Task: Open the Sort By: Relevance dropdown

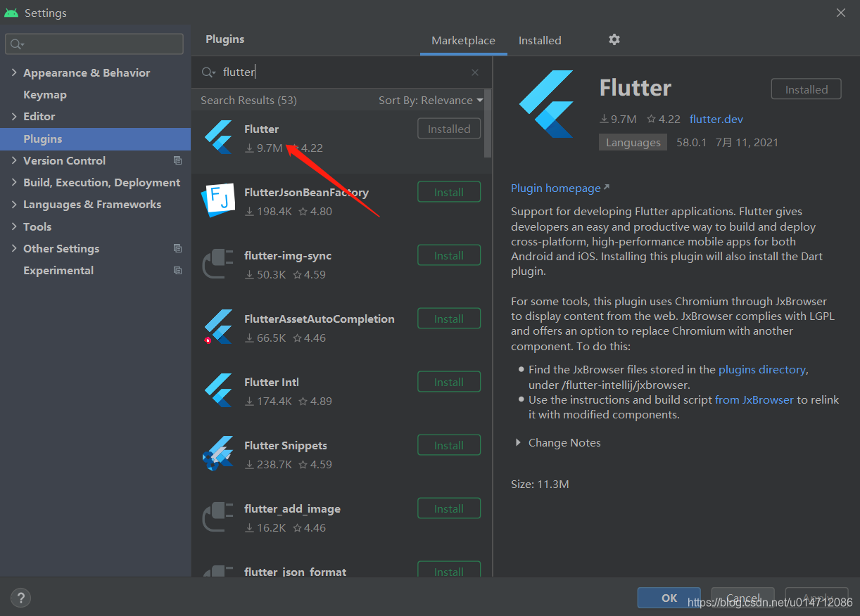Action: [431, 100]
